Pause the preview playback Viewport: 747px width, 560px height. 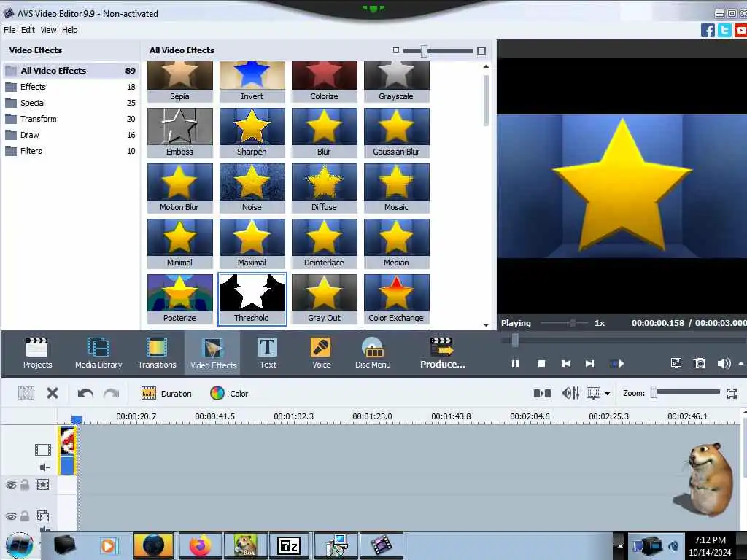[x=515, y=364]
